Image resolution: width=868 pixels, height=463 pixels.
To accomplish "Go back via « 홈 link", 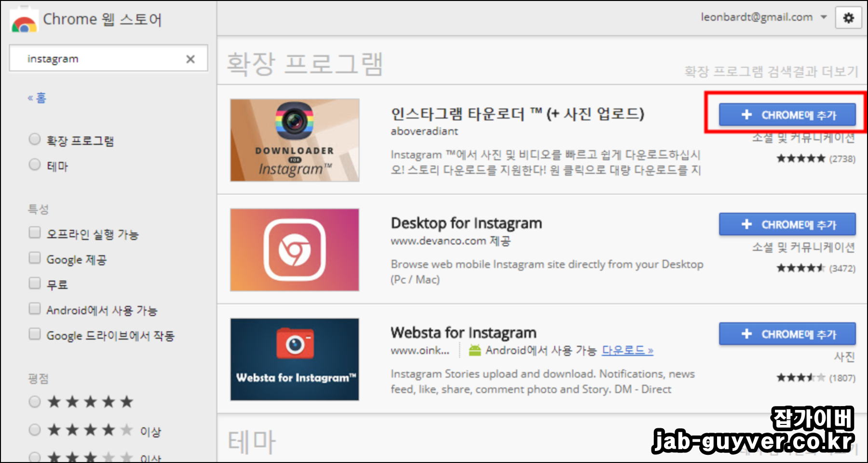I will [37, 98].
